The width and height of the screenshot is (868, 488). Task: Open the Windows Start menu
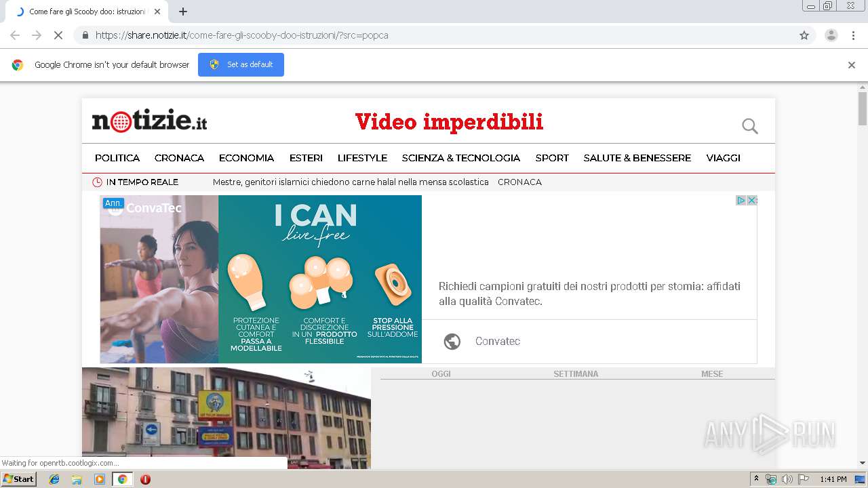pyautogui.click(x=18, y=479)
